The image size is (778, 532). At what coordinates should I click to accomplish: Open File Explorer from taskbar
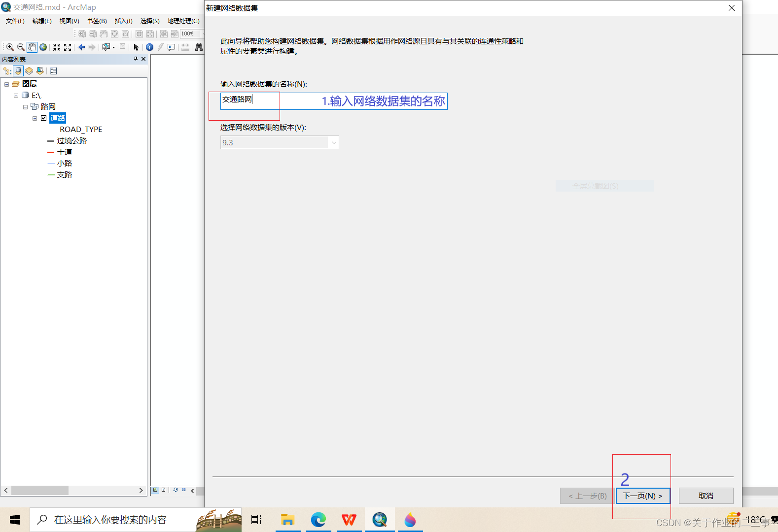287,520
